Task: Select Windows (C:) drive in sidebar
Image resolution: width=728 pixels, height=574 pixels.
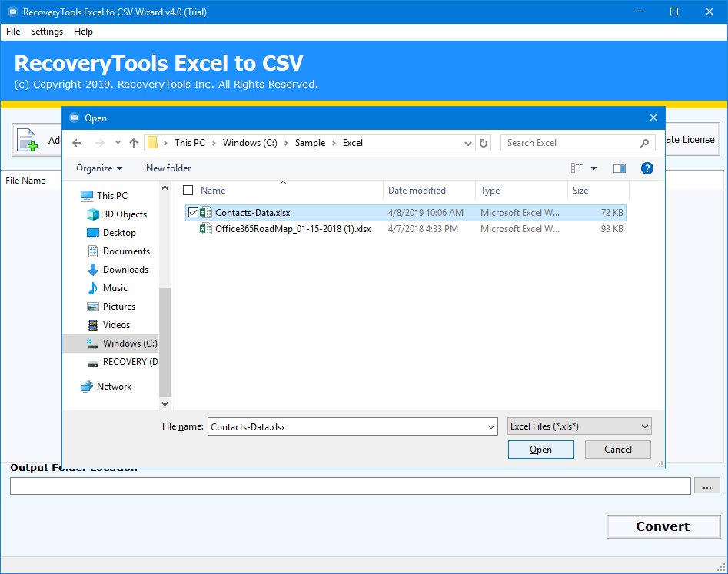Action: [111, 343]
